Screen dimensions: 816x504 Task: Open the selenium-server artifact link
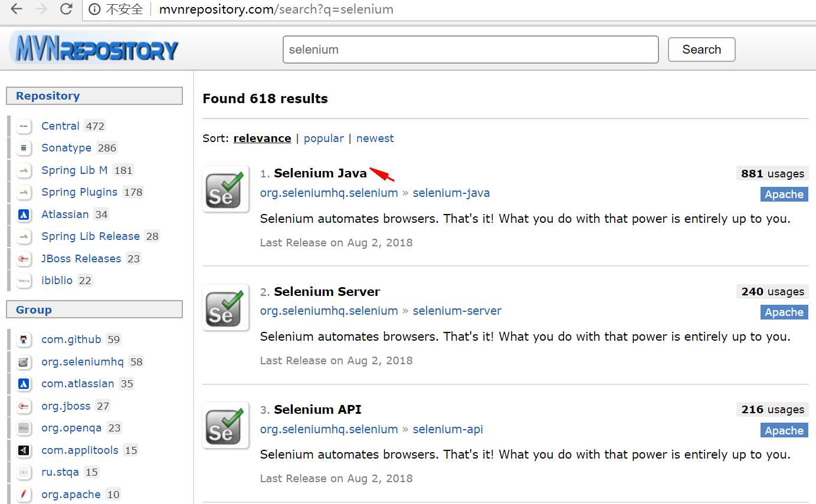click(x=457, y=311)
